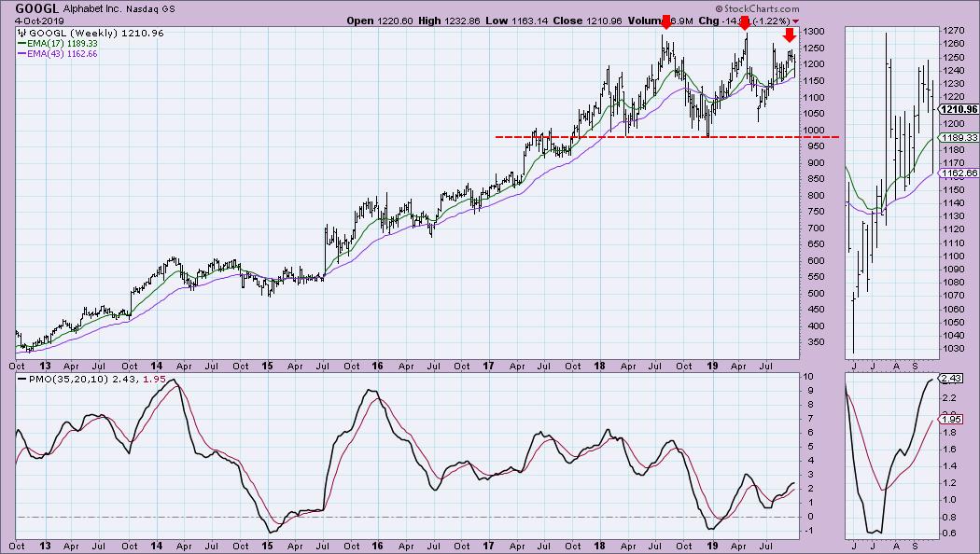The height and width of the screenshot is (554, 980).
Task: Click the boxed 2.43 PMO value tag
Action: tap(951, 379)
